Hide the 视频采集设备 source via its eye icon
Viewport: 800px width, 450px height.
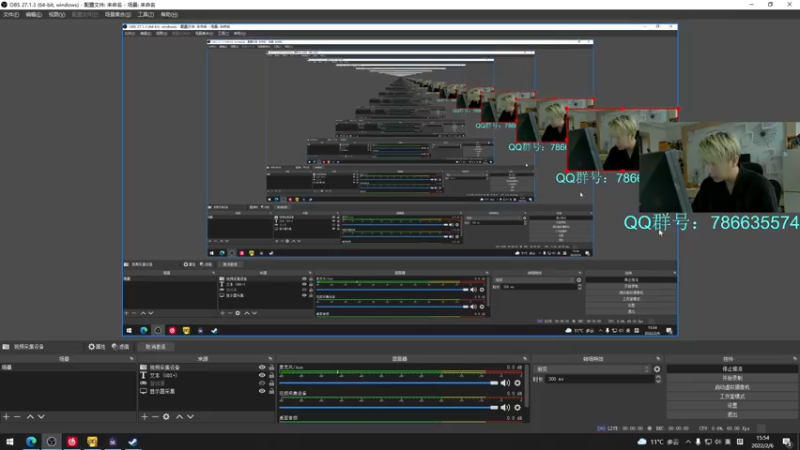(262, 367)
